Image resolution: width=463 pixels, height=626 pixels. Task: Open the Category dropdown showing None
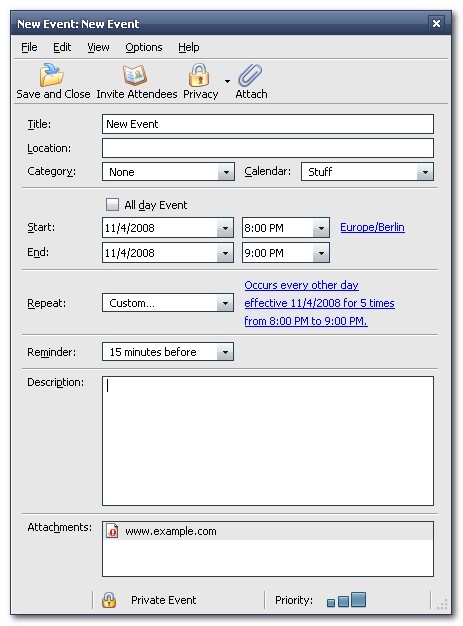pyautogui.click(x=168, y=172)
